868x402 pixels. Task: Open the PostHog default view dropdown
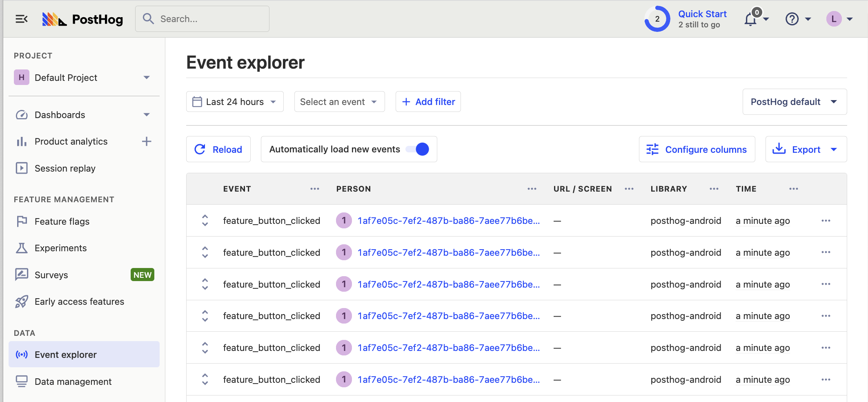[794, 102]
